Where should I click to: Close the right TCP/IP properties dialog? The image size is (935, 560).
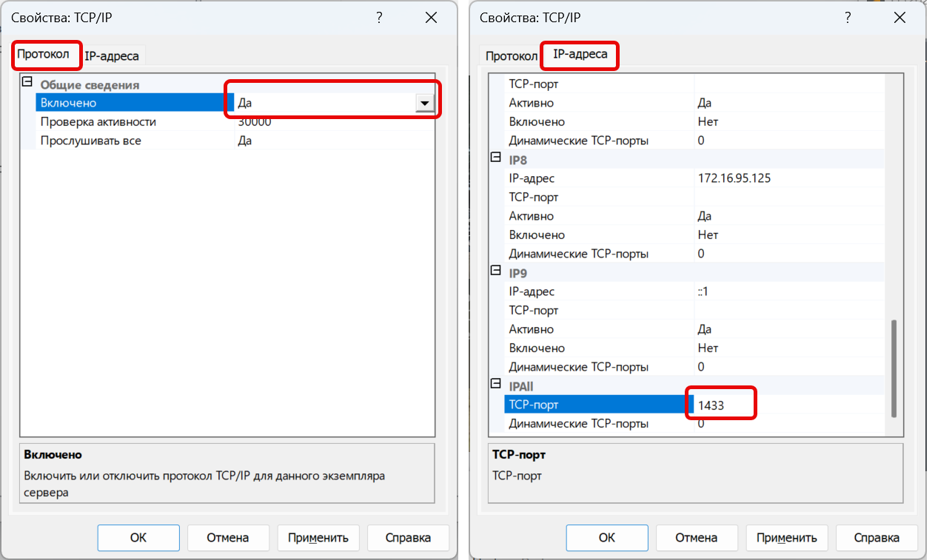899,18
